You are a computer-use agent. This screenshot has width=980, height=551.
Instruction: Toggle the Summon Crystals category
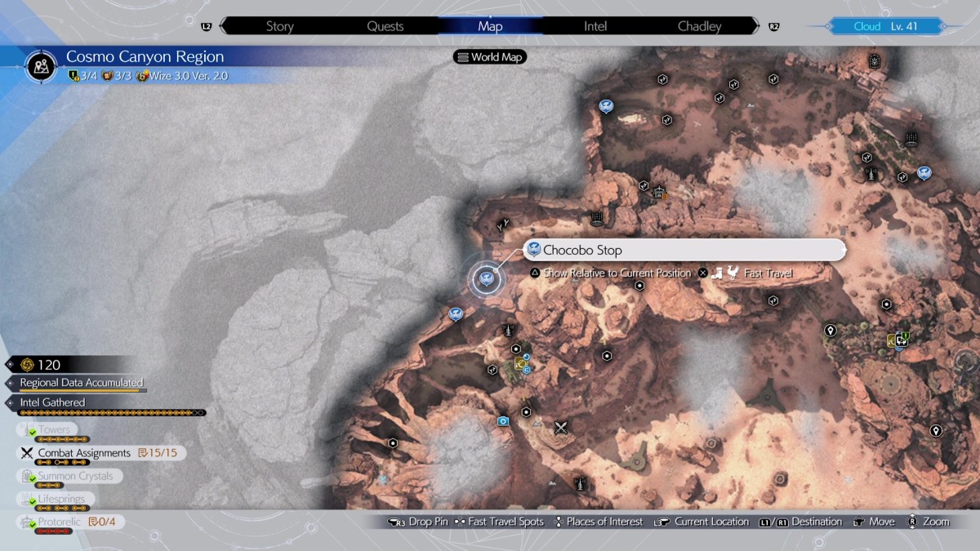69,476
